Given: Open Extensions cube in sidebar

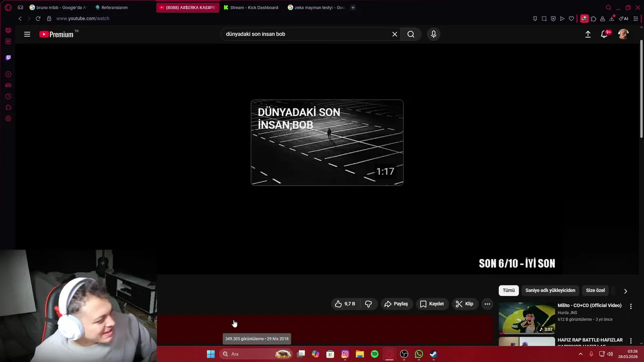Looking at the screenshot, I should [8, 108].
